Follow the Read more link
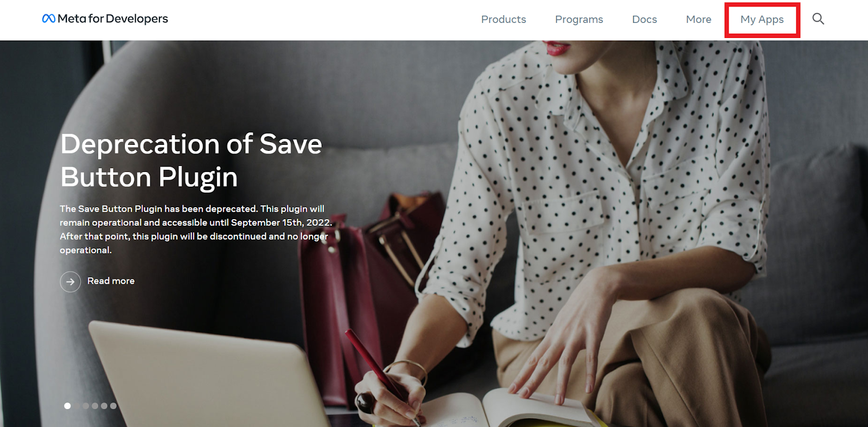The image size is (868, 427). (x=111, y=281)
